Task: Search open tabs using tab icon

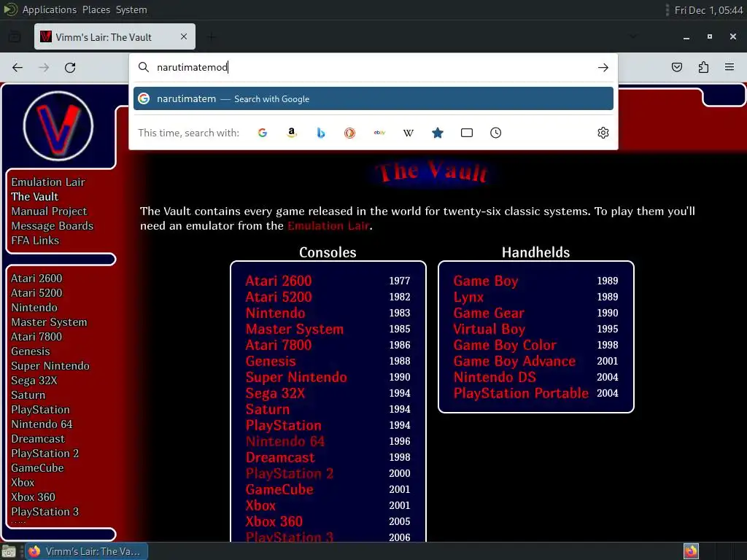Action: coord(467,133)
